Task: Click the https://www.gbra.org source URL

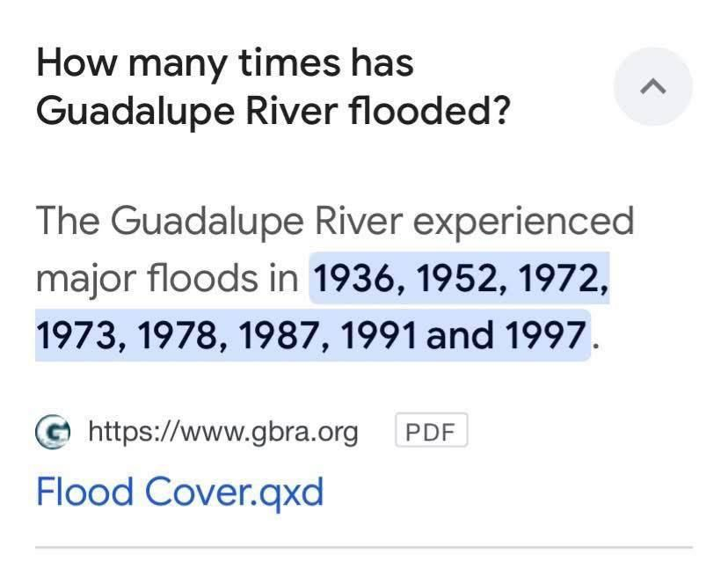Action: 223,431
